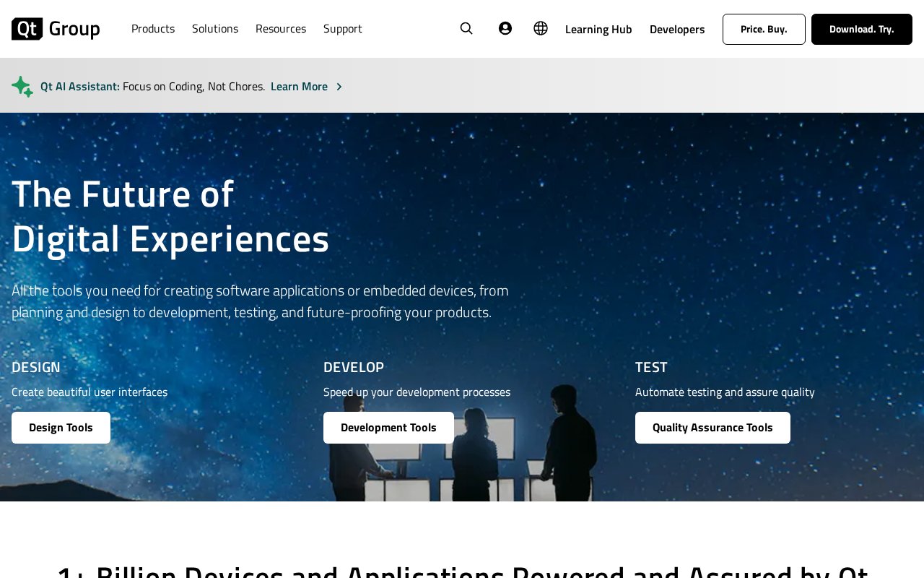Click "Speed up your development processes" text
The image size is (924, 578).
pyautogui.click(x=417, y=392)
